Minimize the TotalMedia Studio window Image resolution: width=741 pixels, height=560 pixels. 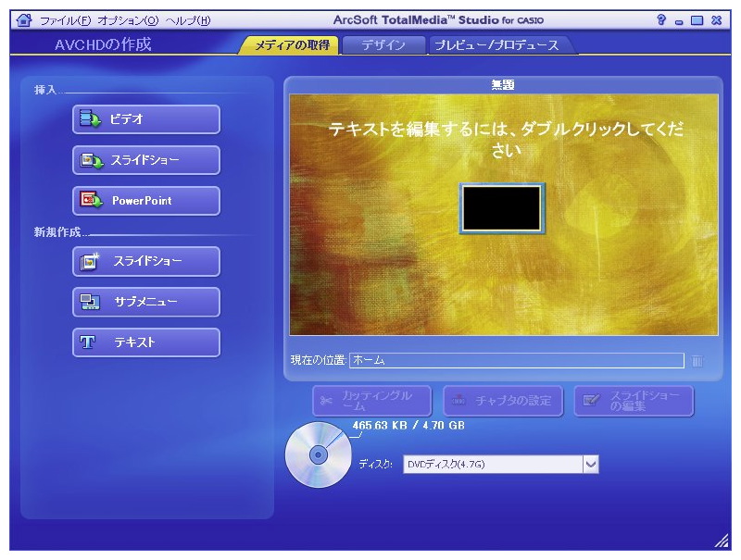click(679, 21)
